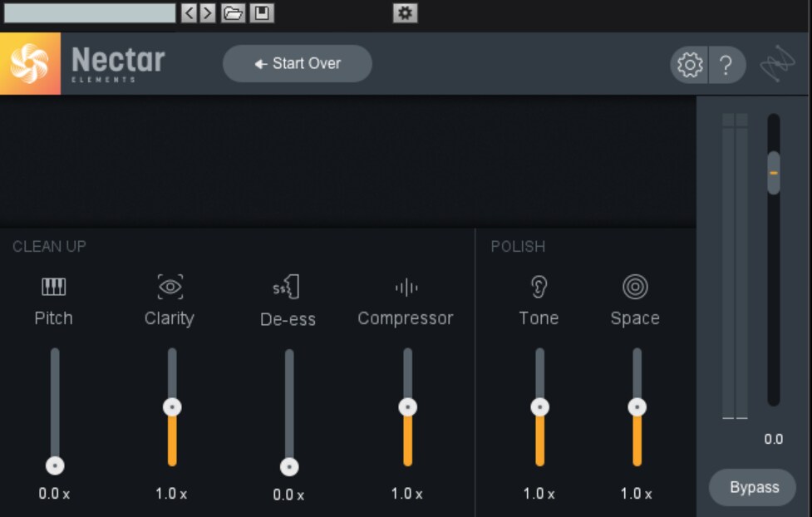Click the Space slider handle
Screen dimensions: 812x517
pyautogui.click(x=637, y=407)
